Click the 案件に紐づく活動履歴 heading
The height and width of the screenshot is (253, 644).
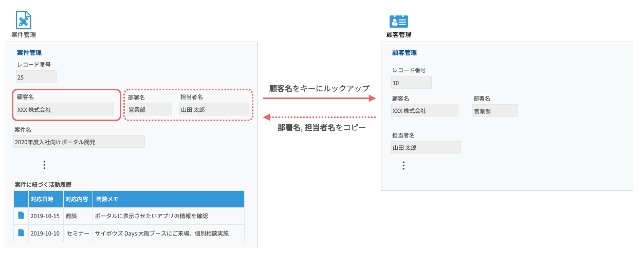tap(43, 184)
